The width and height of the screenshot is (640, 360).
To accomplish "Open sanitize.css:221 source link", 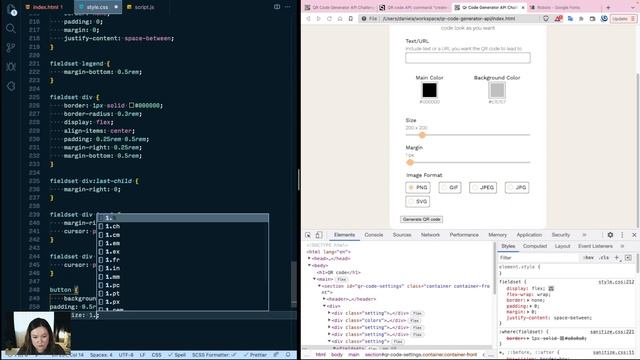I will (612, 332).
